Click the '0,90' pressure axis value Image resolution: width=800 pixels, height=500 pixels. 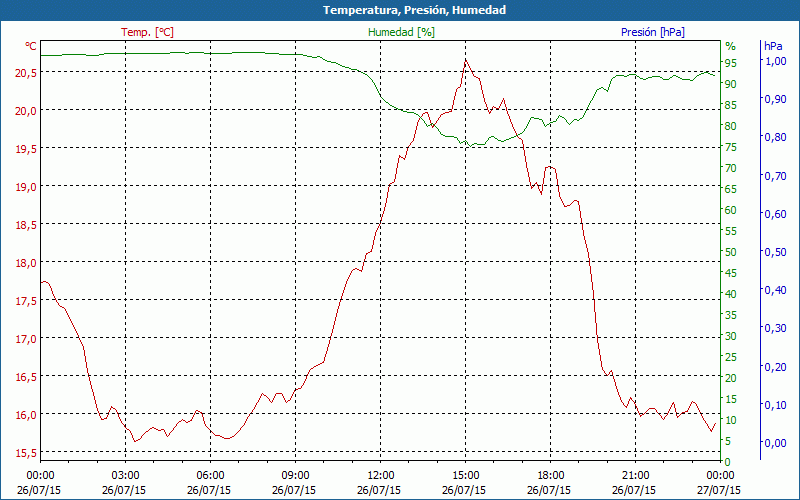pos(774,99)
